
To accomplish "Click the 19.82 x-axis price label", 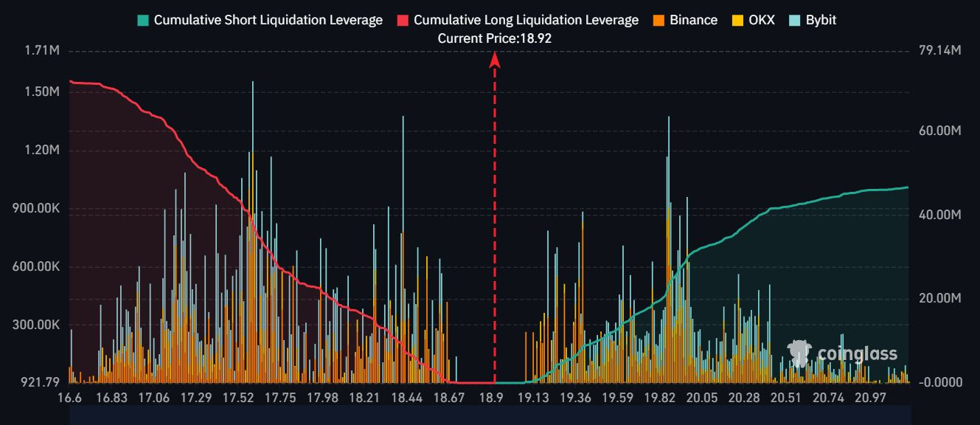I will [659, 398].
